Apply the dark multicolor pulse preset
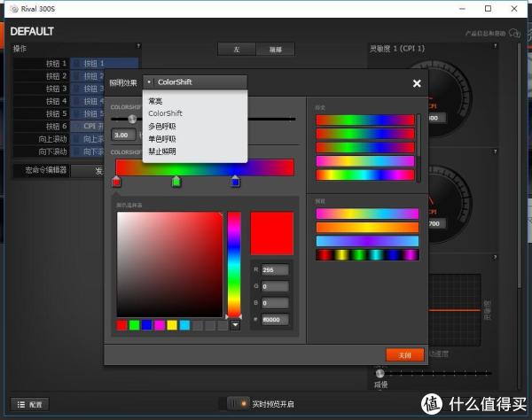This screenshot has height=420, width=532. click(x=367, y=255)
